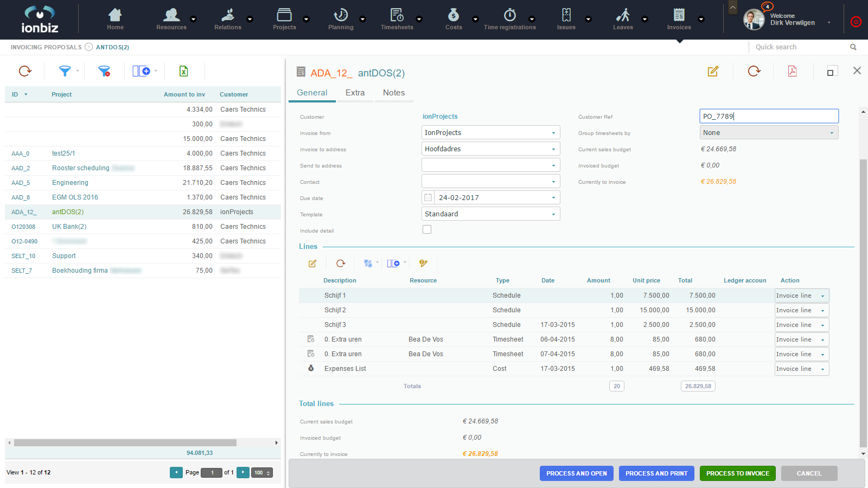This screenshot has height=488, width=868.
Task: Refresh the proposal detail panel
Action: [x=754, y=71]
